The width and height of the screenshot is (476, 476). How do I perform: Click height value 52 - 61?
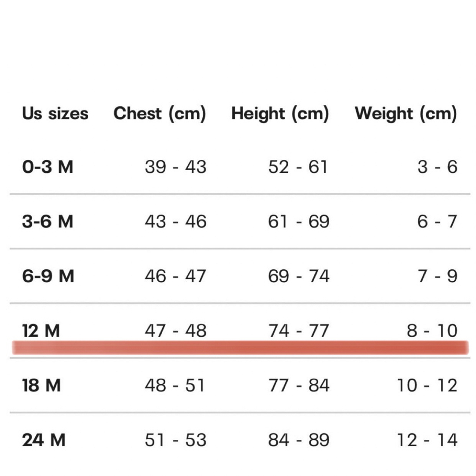coord(298,167)
